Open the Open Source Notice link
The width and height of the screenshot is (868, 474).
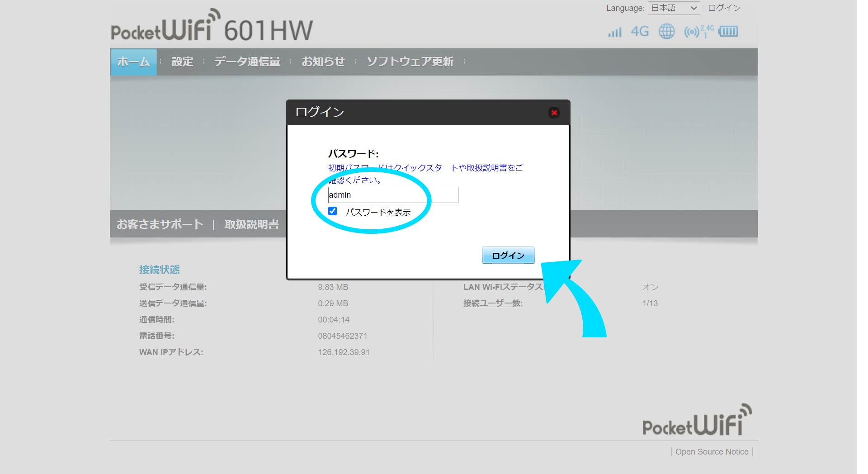pos(712,452)
